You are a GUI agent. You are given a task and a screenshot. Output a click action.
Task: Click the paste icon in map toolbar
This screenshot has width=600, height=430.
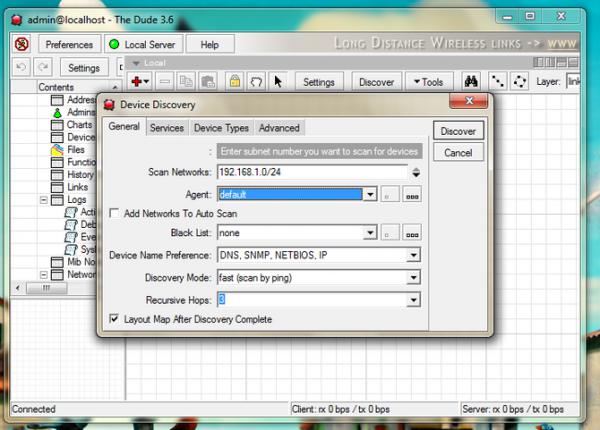tap(210, 82)
